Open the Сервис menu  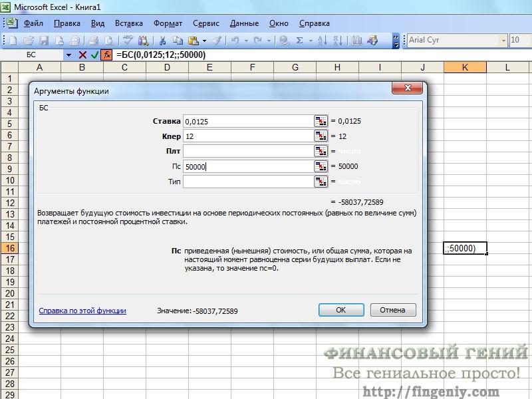point(206,23)
